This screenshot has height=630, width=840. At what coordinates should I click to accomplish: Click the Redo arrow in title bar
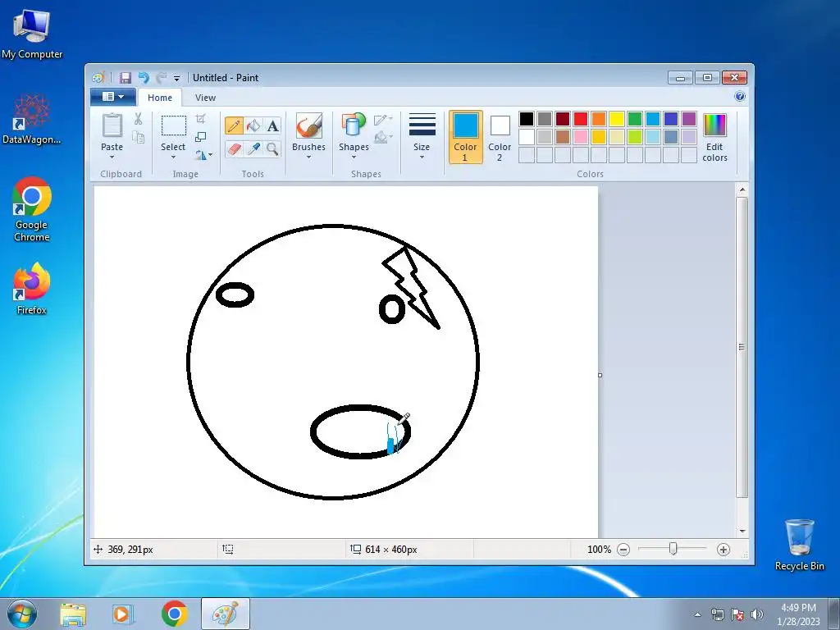pyautogui.click(x=162, y=78)
